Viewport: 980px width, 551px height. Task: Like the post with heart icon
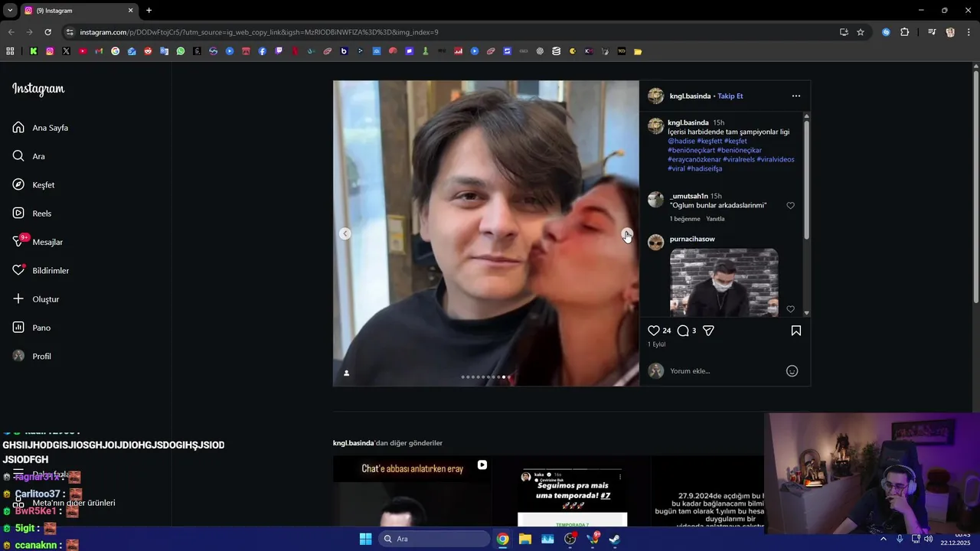point(654,331)
